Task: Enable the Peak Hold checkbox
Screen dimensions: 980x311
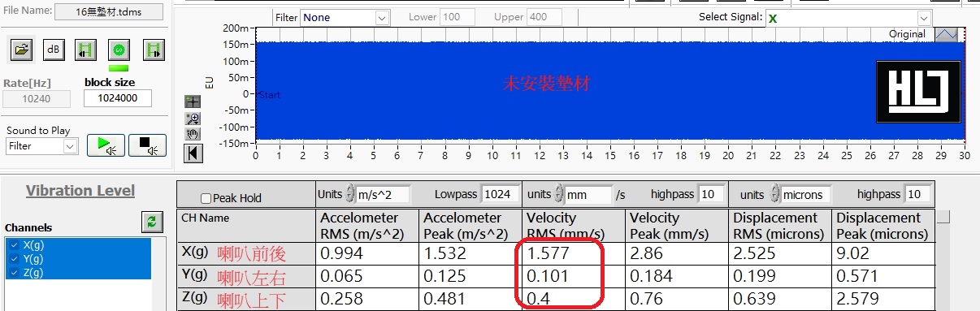Action: (206, 198)
